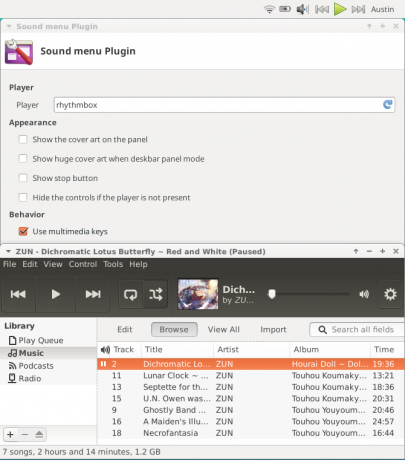Open Rhythmbox window title menu arrow
The height and width of the screenshot is (460, 405).
8,251
